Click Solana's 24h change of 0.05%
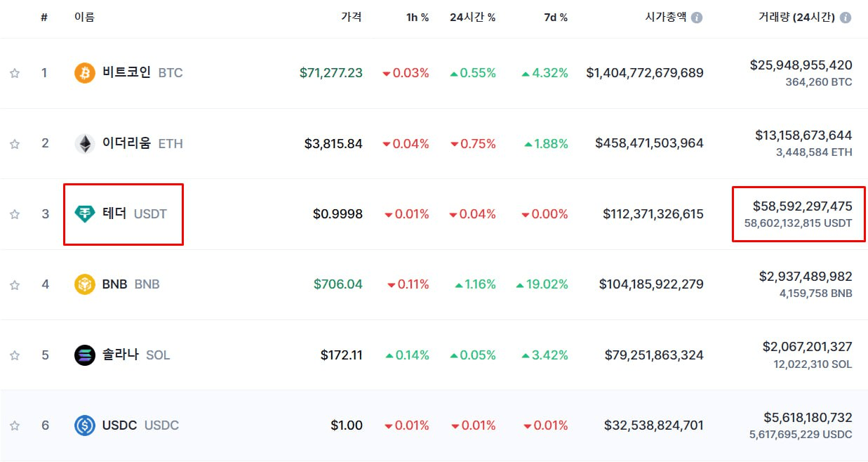The height and width of the screenshot is (462, 868). tap(473, 355)
